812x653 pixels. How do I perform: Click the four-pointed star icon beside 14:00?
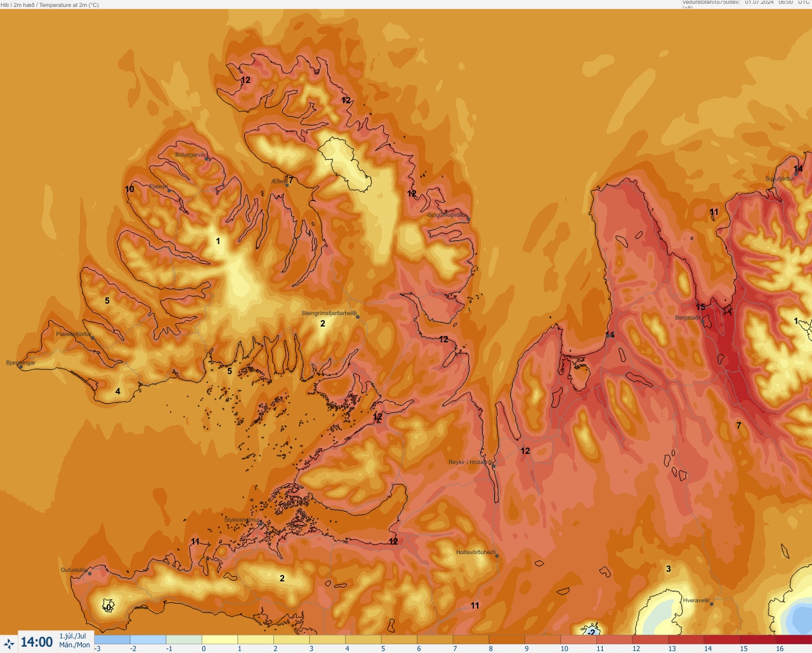9,643
